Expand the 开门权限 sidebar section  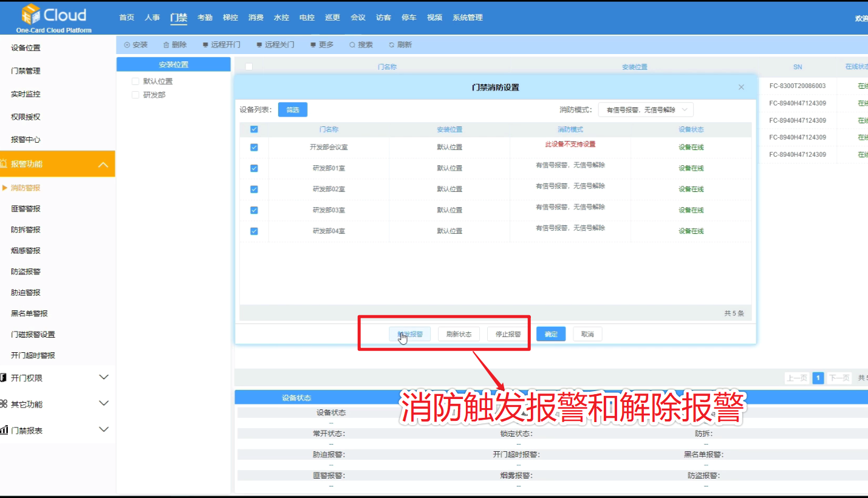point(103,378)
